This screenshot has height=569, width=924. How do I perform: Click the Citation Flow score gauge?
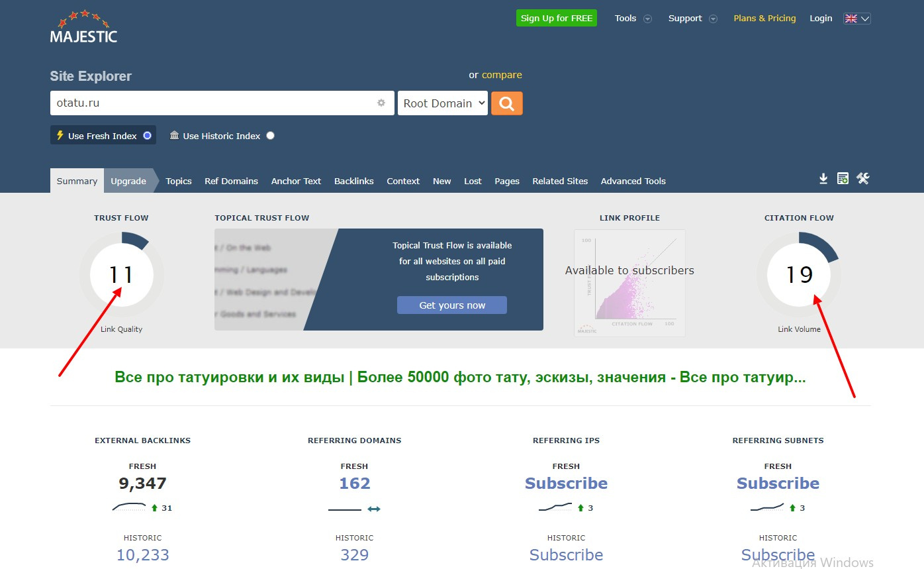click(x=799, y=274)
